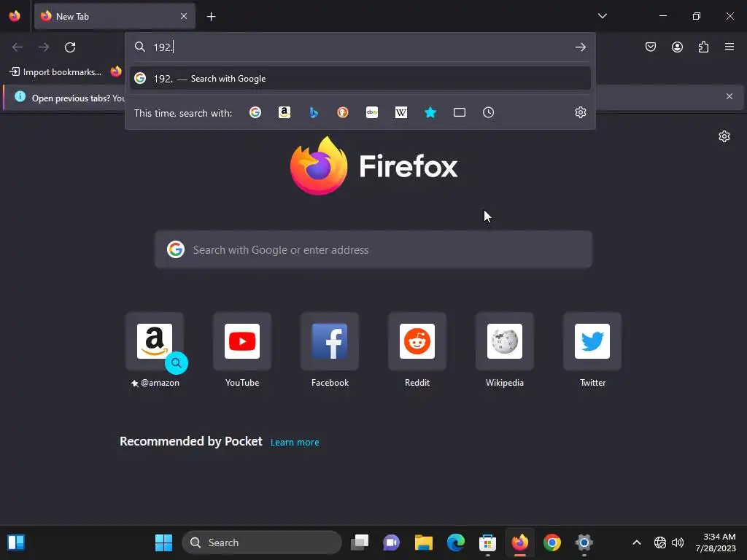Select the New Tab tab
Image resolution: width=747 pixels, height=560 pixels.
point(115,16)
